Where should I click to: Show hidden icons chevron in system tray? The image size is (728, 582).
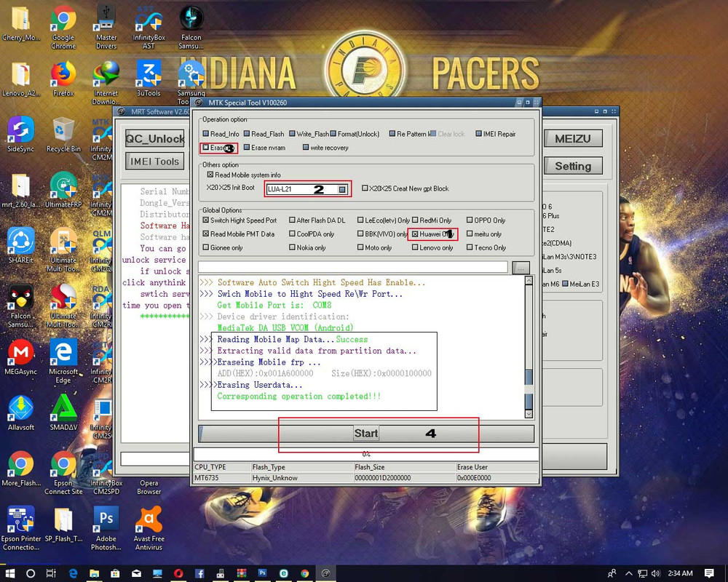point(629,573)
